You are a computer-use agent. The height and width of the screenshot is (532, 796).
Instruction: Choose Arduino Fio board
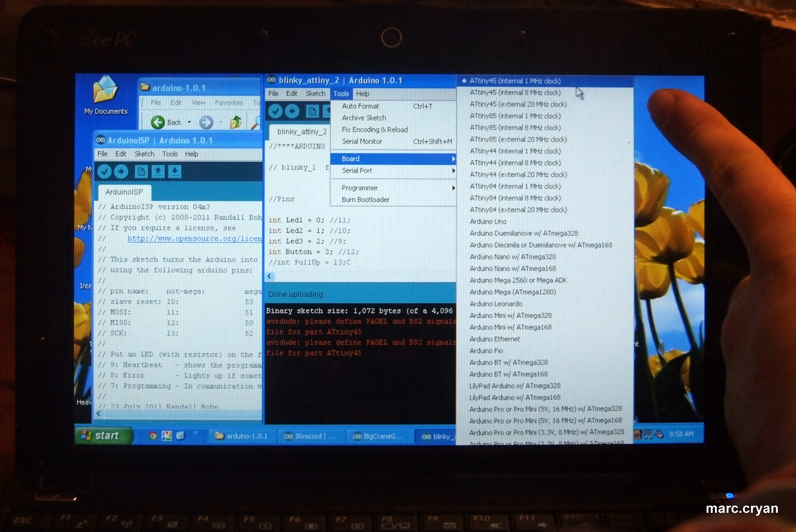545,351
